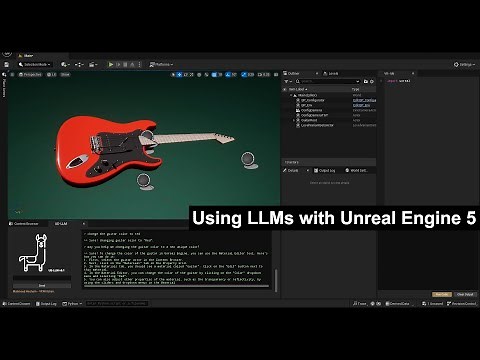Focus the Python command input field

[x=116, y=304]
